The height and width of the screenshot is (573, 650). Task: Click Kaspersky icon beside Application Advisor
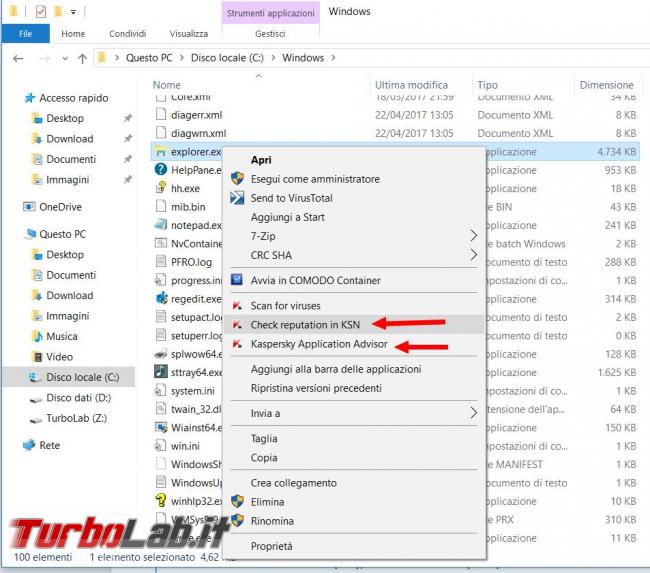pyautogui.click(x=237, y=344)
